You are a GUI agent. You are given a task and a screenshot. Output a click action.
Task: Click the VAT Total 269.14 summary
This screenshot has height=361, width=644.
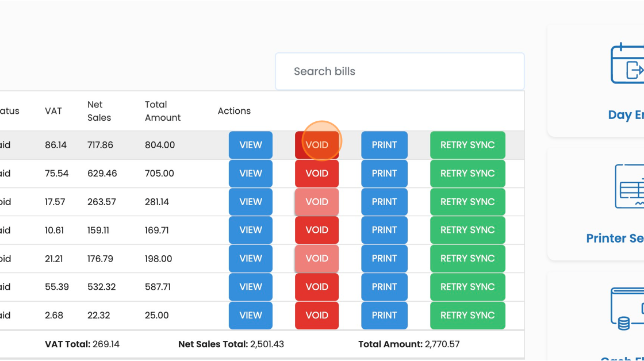pyautogui.click(x=82, y=344)
